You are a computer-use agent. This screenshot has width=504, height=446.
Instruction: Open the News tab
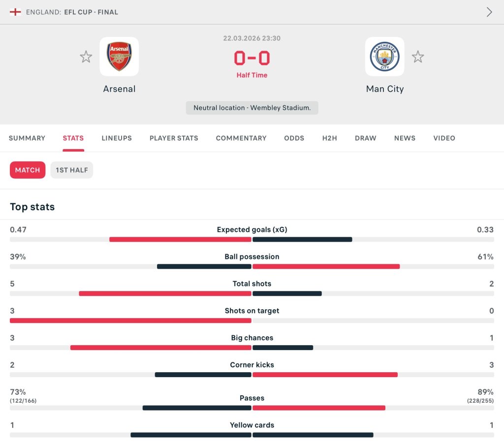[x=405, y=138]
